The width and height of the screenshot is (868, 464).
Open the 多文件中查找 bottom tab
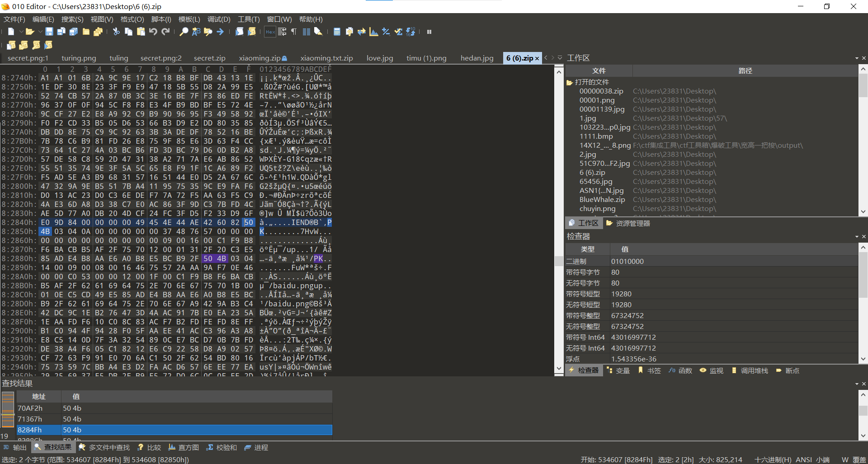pyautogui.click(x=104, y=447)
